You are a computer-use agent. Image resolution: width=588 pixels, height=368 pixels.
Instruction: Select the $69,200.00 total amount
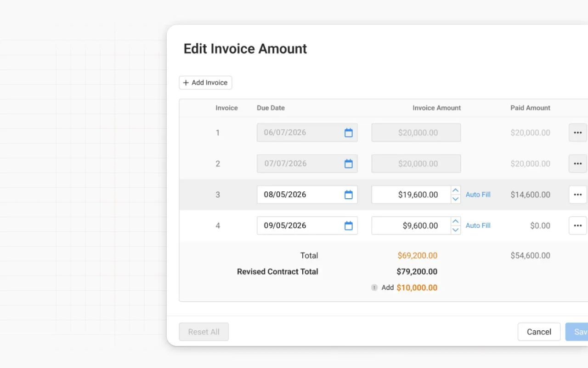pyautogui.click(x=418, y=256)
